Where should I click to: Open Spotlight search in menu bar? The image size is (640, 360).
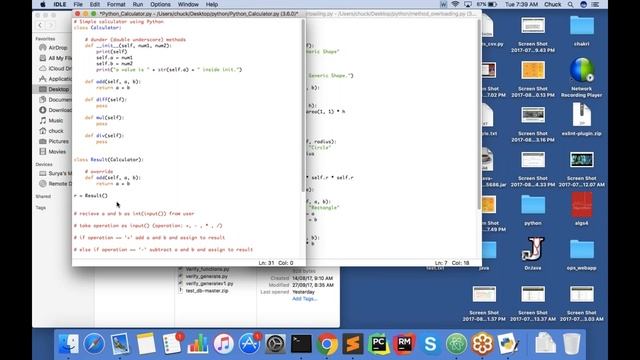(571, 4)
